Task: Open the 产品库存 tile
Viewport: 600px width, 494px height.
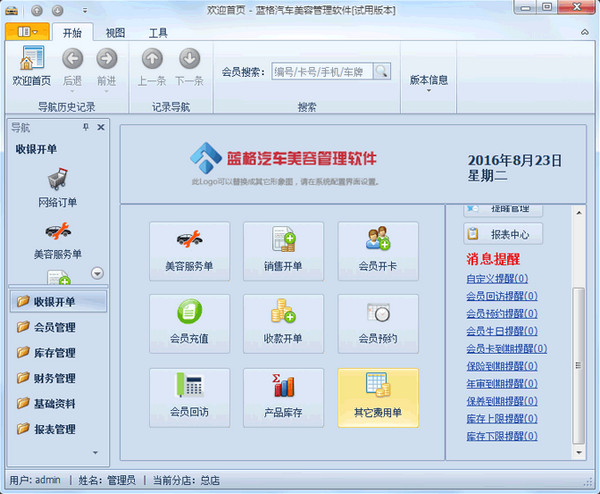Action: [x=283, y=398]
